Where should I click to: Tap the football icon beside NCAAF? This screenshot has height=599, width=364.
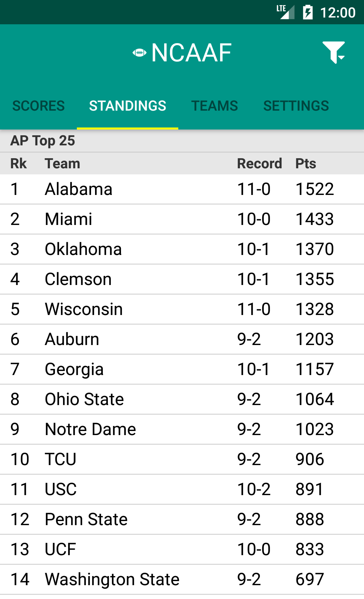(139, 53)
